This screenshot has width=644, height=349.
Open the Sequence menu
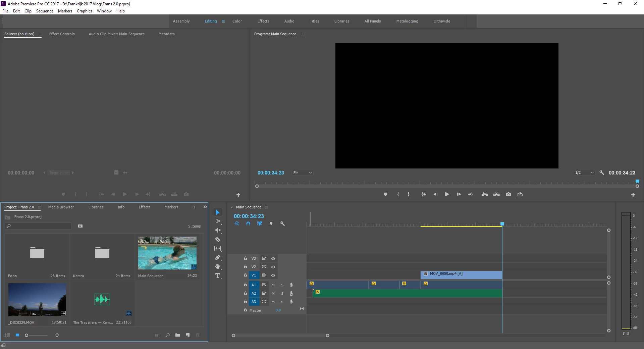click(x=45, y=11)
